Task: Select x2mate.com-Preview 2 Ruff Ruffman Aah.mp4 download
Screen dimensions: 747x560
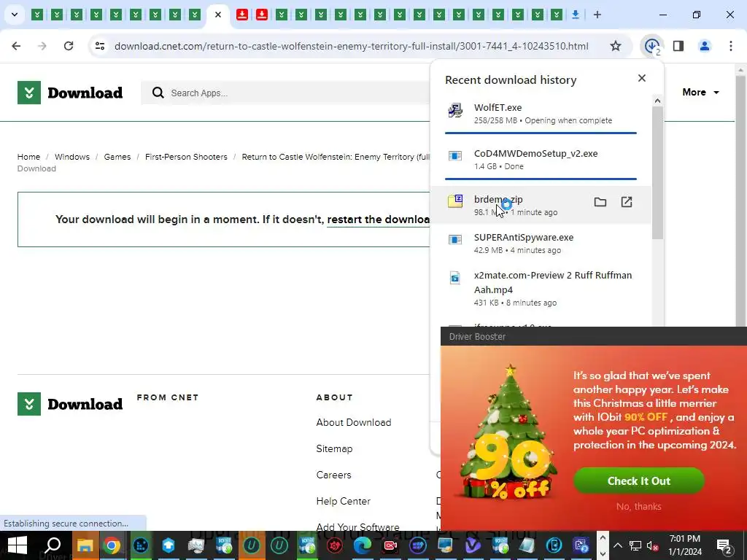Action: [x=541, y=288]
